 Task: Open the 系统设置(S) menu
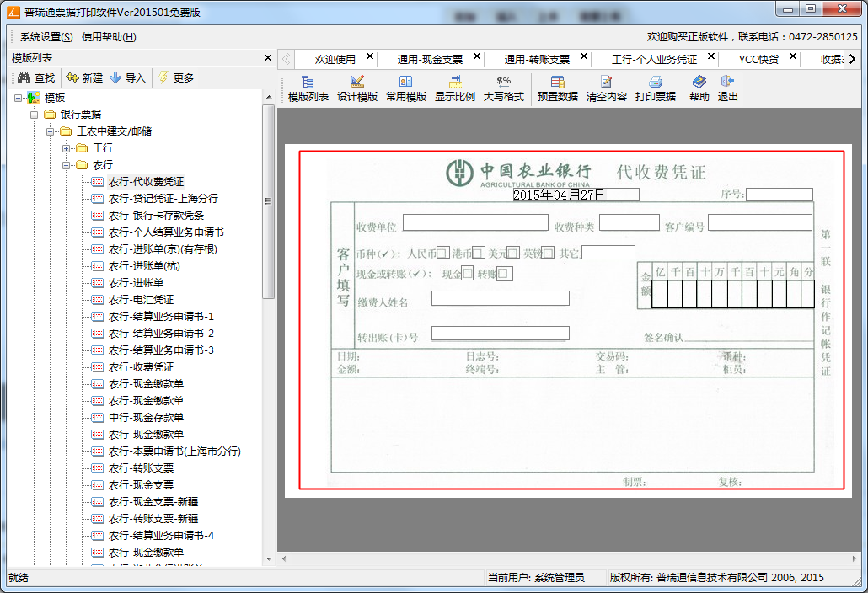[46, 37]
